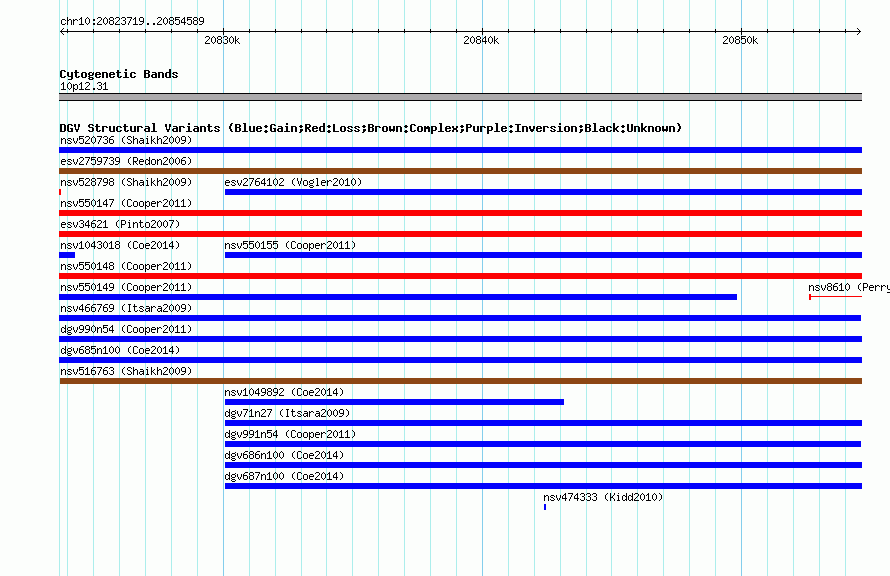Screen dimensions: 890x576
Task: Click the blue bar of dgv687n100
Action: (x=543, y=486)
